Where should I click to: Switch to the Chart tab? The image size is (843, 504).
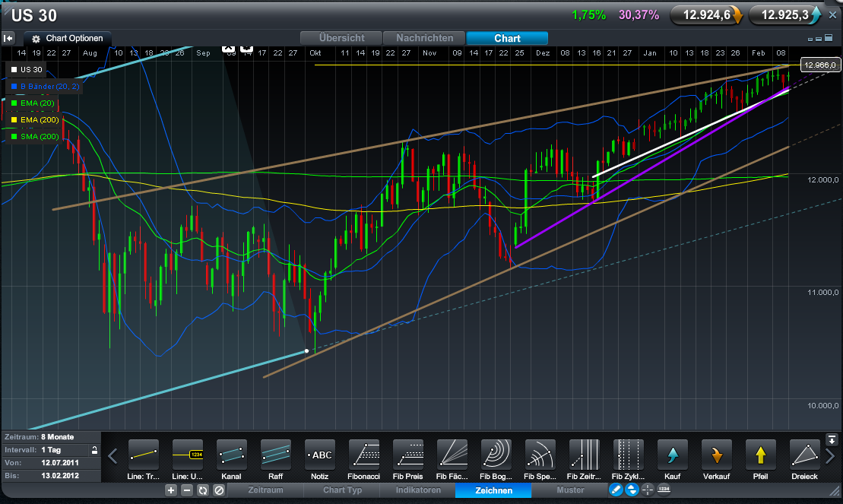click(507, 38)
